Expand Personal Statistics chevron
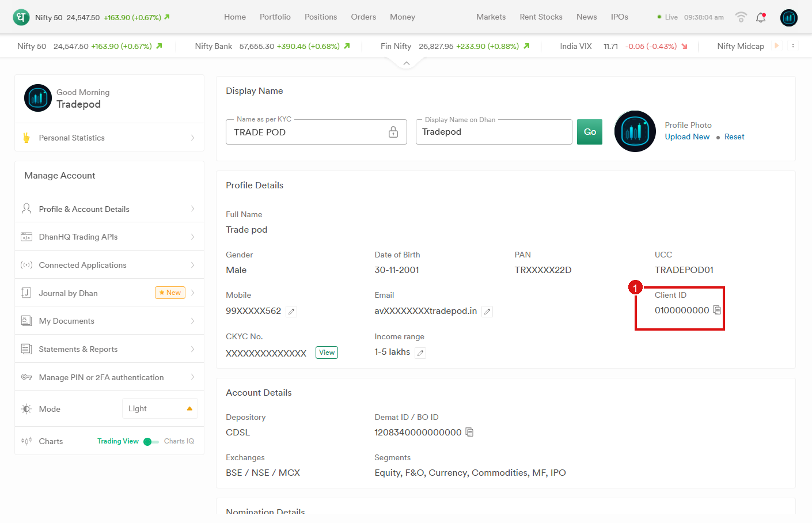This screenshot has height=523, width=812. click(193, 138)
